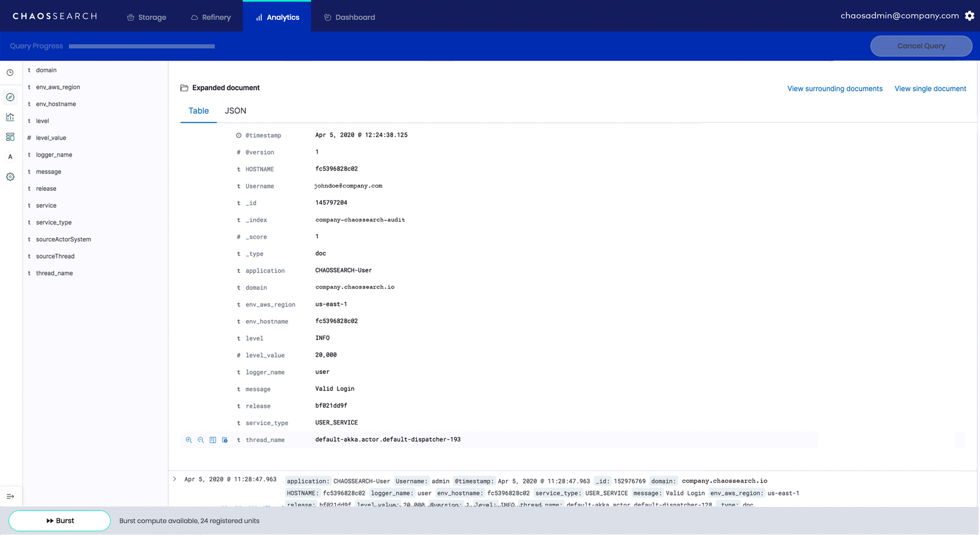Select sourceThread in field list

[55, 256]
